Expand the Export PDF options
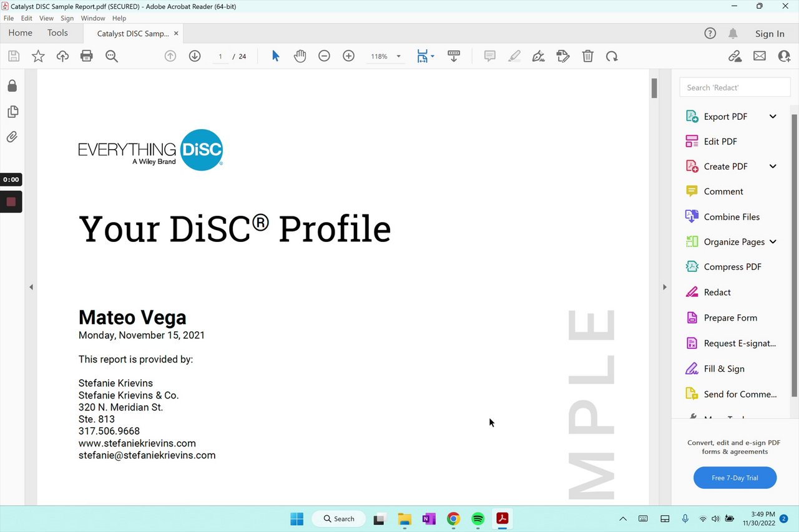This screenshot has width=799, height=532. (773, 117)
